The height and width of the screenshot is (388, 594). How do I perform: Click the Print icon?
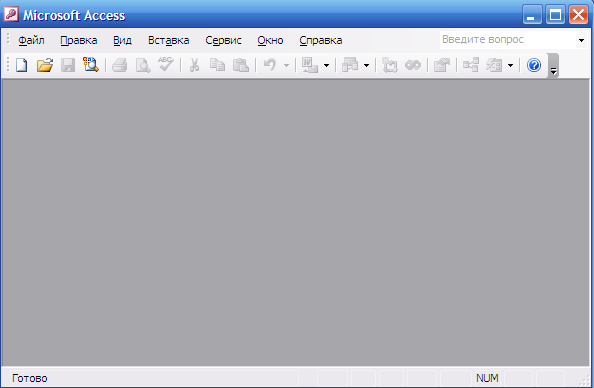(x=120, y=65)
